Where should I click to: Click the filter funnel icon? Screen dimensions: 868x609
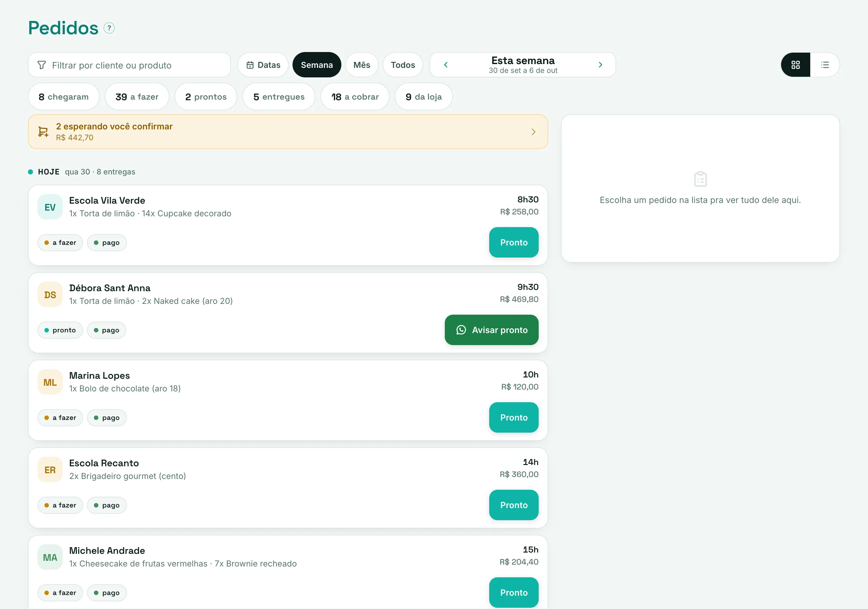pyautogui.click(x=42, y=65)
